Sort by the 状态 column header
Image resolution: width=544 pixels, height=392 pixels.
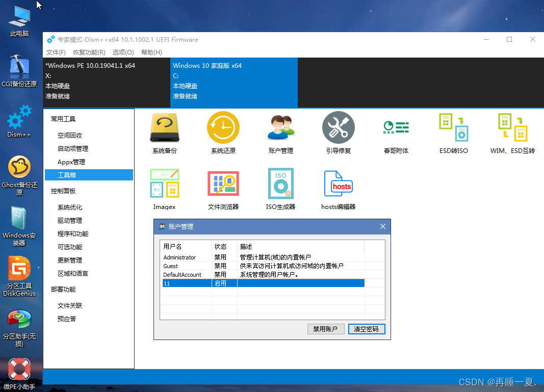pos(224,246)
